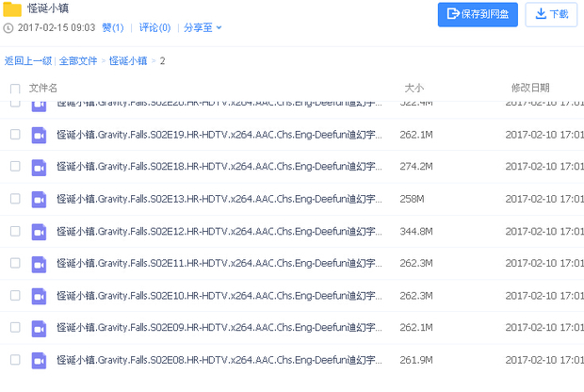
Task: Click the video icon for the S02E19 file
Action: tap(39, 136)
